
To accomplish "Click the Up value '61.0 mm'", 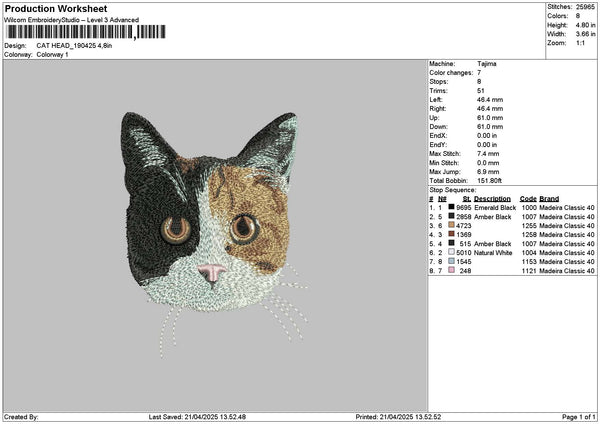I will tap(490, 118).
